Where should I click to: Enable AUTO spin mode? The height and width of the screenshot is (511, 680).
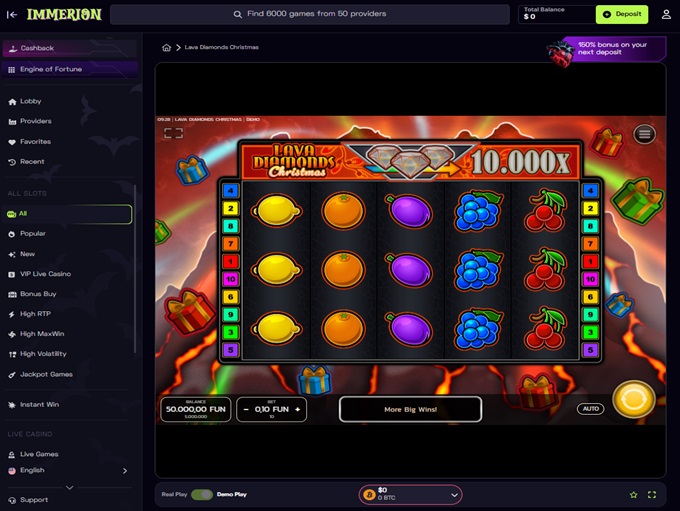[590, 409]
